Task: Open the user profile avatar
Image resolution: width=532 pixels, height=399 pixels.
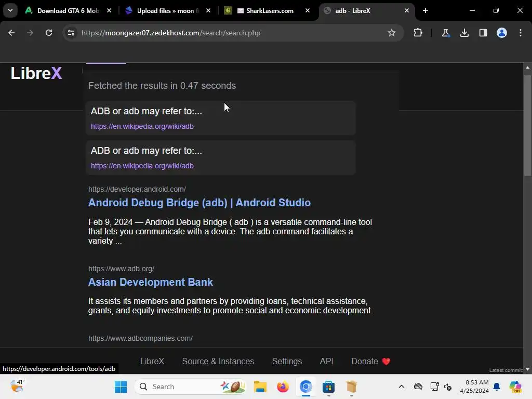Action: click(501, 33)
